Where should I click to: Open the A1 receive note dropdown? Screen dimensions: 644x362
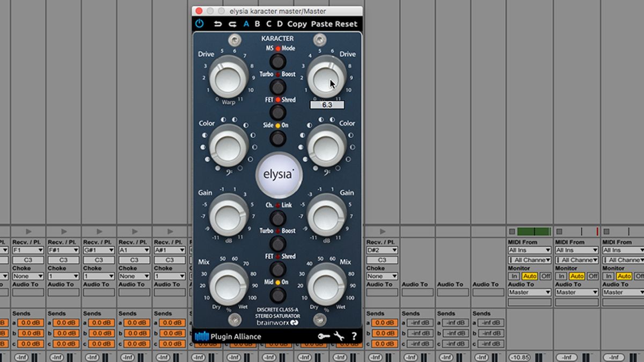(134, 250)
